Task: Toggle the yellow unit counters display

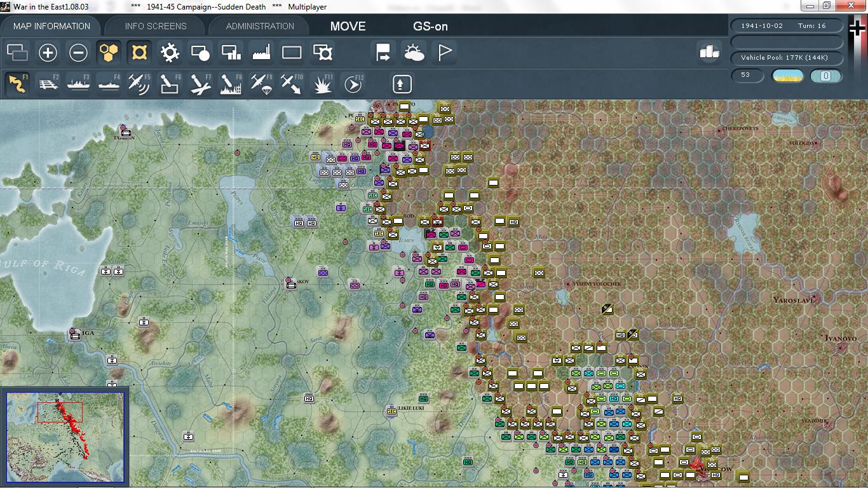Action: pos(139,52)
